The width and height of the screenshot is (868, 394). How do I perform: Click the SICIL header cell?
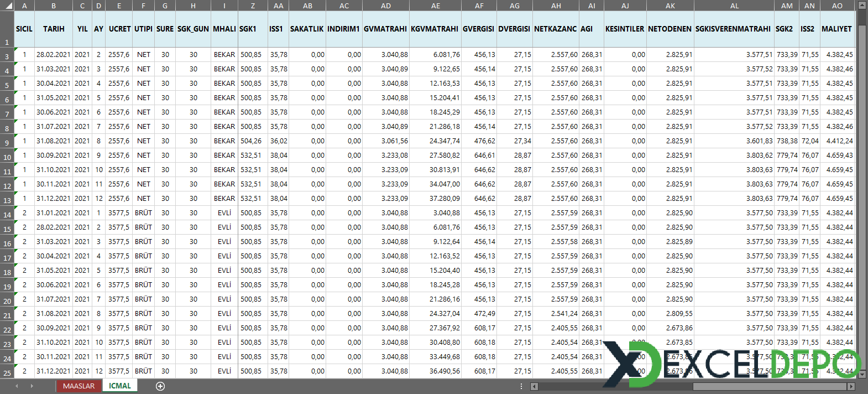(x=24, y=29)
